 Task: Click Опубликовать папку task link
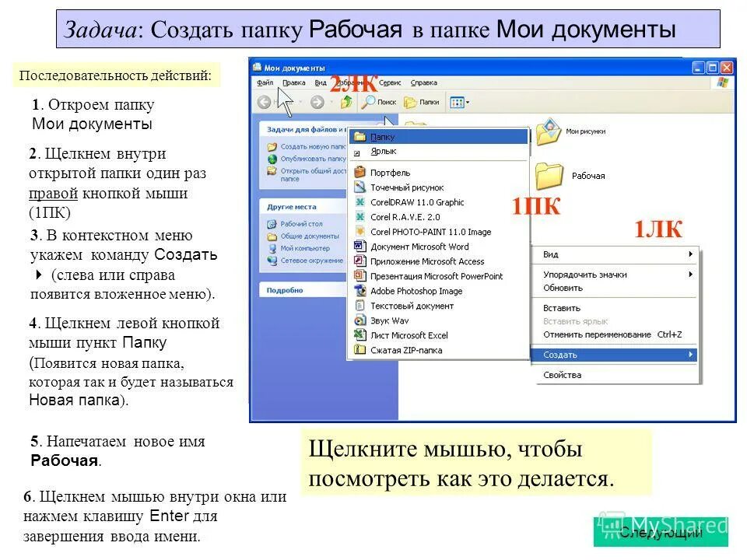coord(313,159)
